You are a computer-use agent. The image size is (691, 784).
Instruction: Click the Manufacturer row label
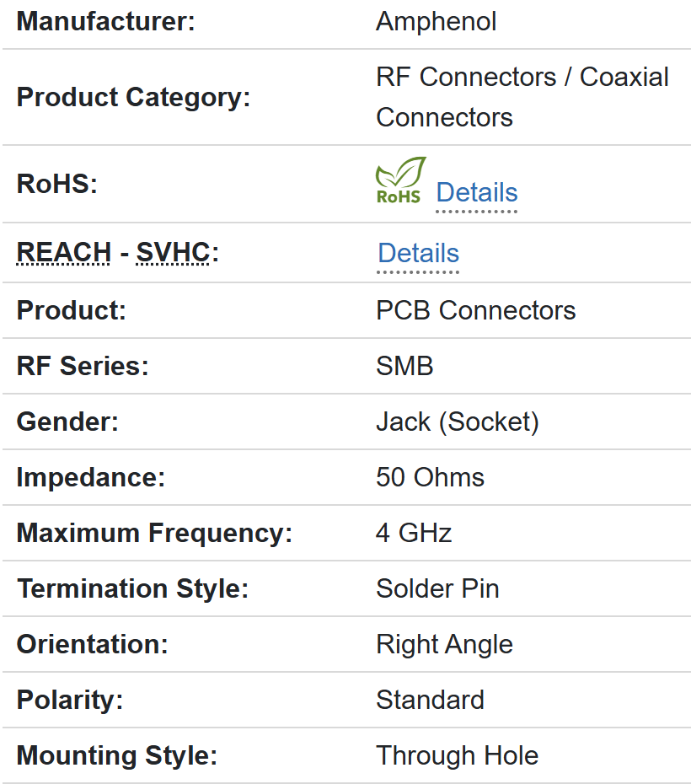(105, 21)
